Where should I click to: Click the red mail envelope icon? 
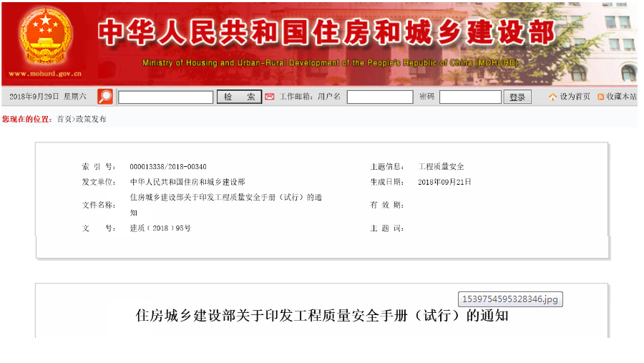270,97
